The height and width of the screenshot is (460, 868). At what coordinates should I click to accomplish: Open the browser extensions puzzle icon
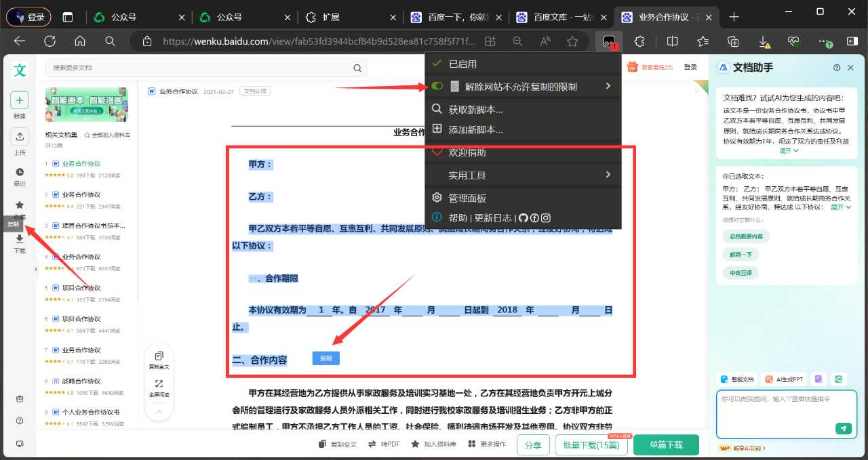pos(639,41)
